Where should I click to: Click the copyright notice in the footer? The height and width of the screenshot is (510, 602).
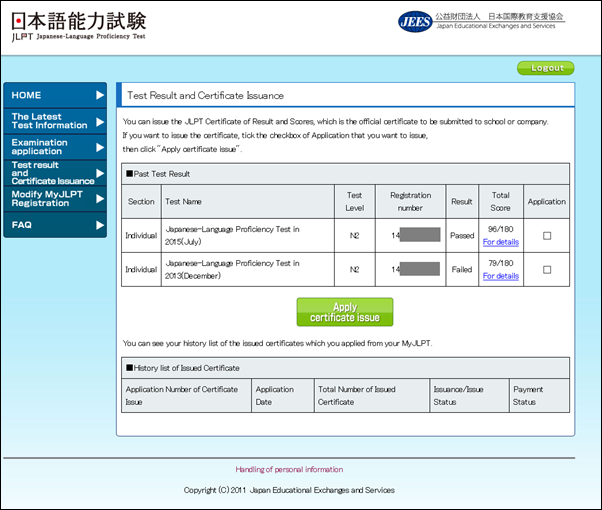click(x=289, y=490)
